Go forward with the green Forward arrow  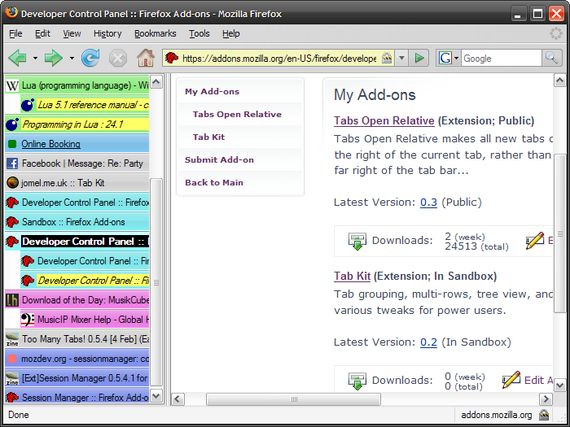53,58
